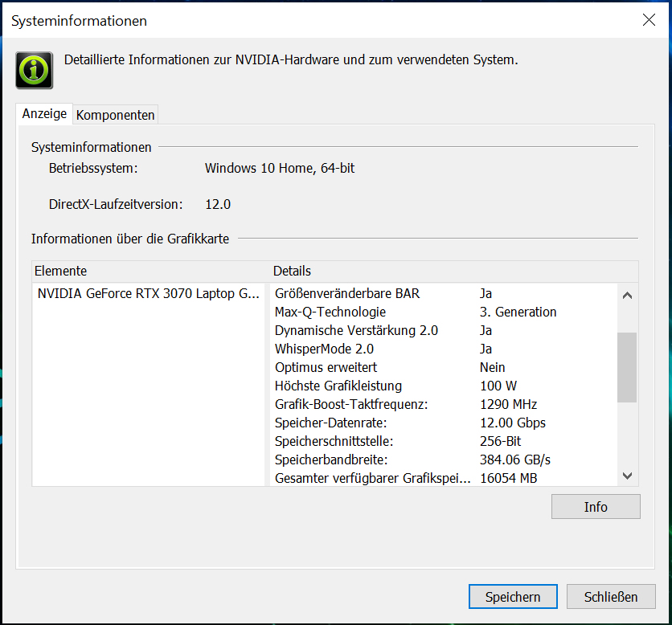Click the scroll up arrow in details list

click(627, 295)
